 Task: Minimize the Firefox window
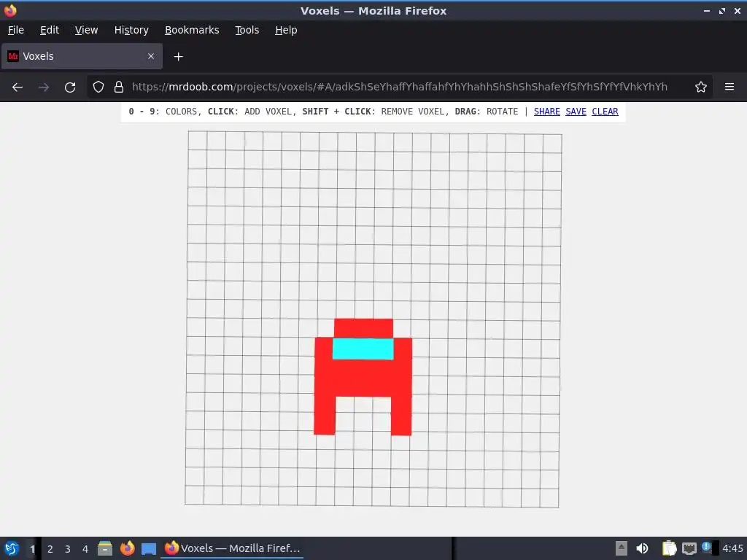point(707,11)
